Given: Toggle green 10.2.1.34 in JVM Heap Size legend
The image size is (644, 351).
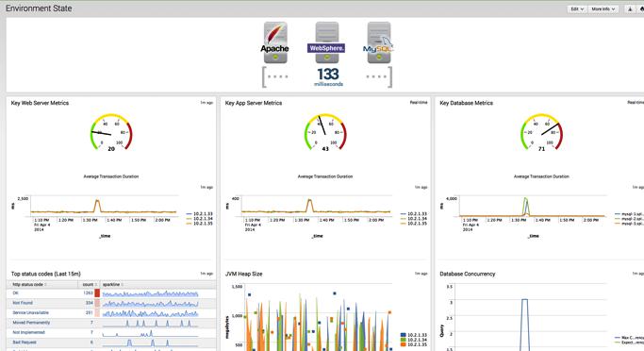Looking at the screenshot, I should (x=414, y=340).
